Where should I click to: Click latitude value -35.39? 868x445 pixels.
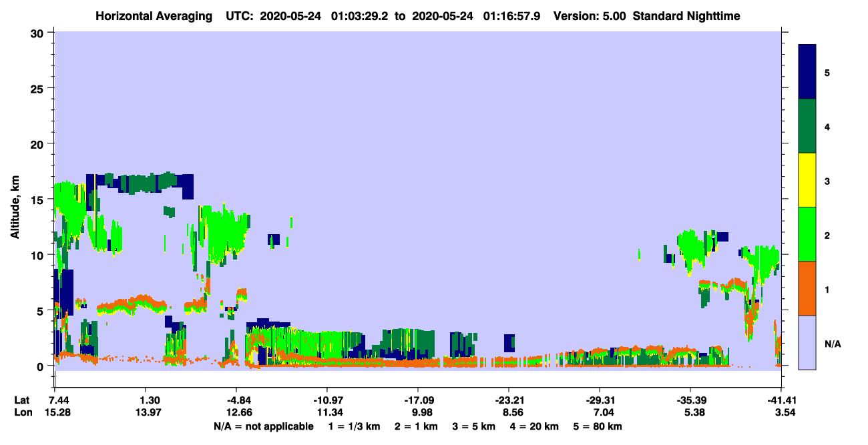coord(690,400)
